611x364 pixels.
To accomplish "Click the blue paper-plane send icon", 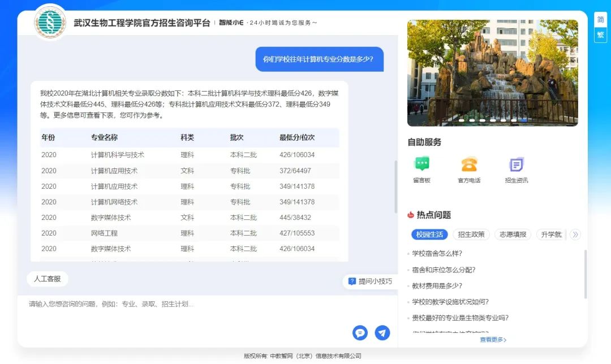I will tap(382, 333).
